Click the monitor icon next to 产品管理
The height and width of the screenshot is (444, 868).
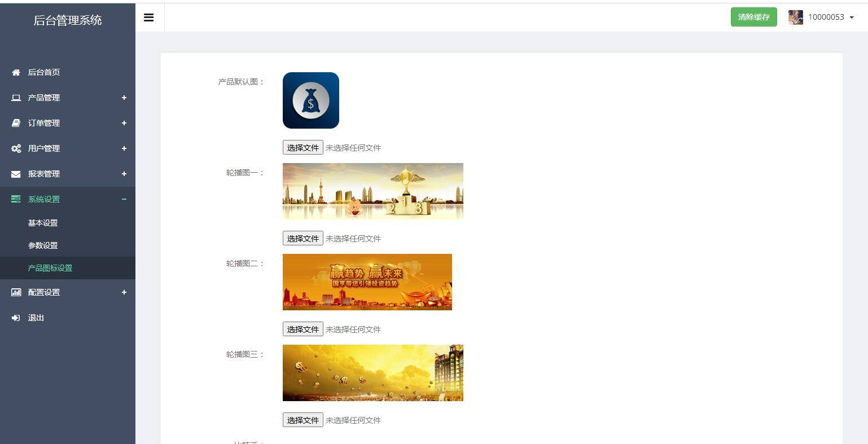15,97
